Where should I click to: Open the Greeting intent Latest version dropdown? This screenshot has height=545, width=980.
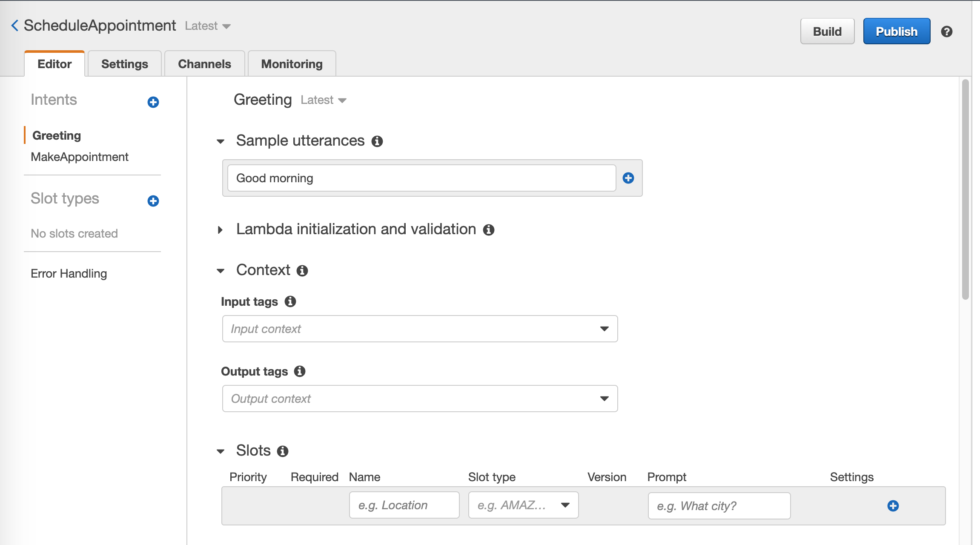point(324,100)
